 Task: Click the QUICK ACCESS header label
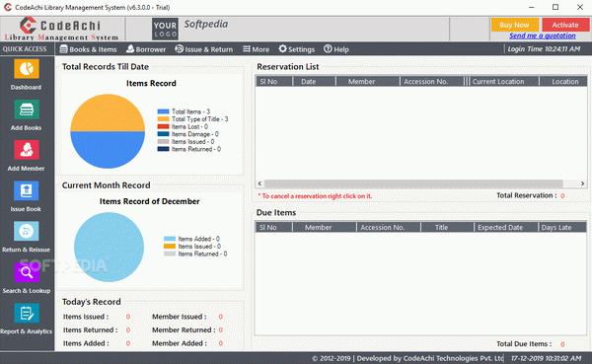(x=25, y=49)
